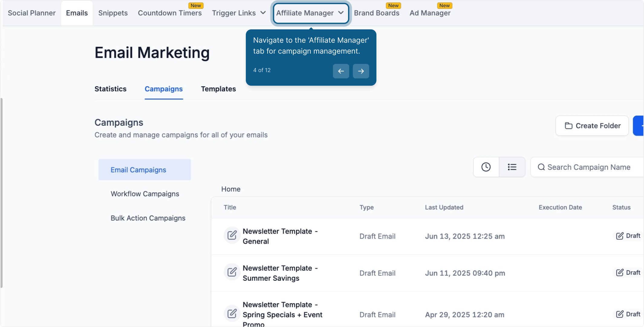The width and height of the screenshot is (644, 327).
Task: Open Newsletter Template - General campaign
Action: click(280, 236)
